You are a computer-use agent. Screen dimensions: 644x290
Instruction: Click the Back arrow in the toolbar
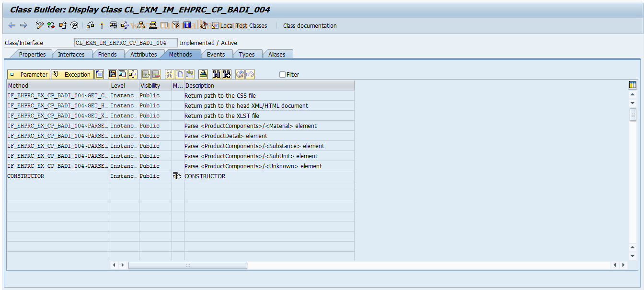(x=12, y=25)
